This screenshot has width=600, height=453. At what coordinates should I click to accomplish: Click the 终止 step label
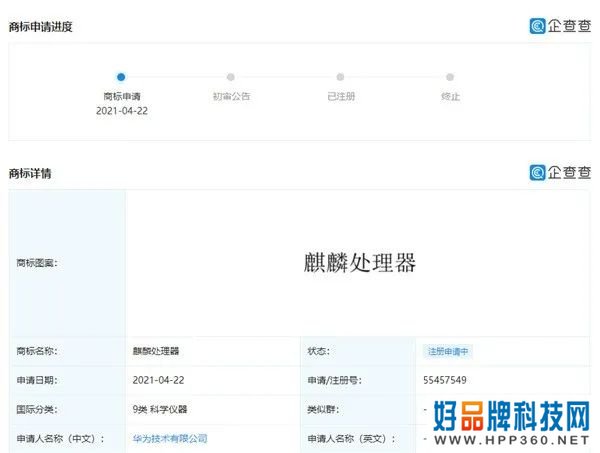(x=450, y=96)
